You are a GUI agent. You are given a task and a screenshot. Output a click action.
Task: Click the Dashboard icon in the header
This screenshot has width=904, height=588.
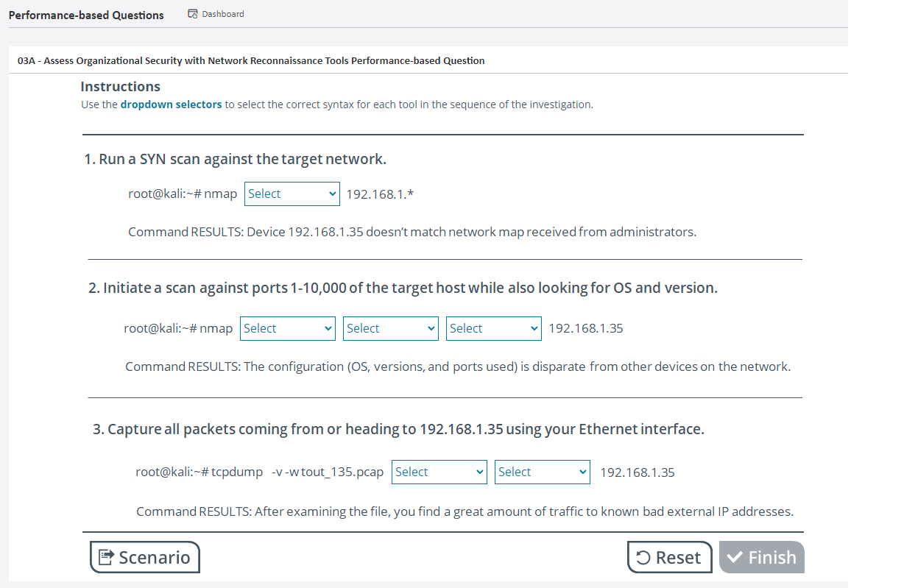(x=193, y=14)
